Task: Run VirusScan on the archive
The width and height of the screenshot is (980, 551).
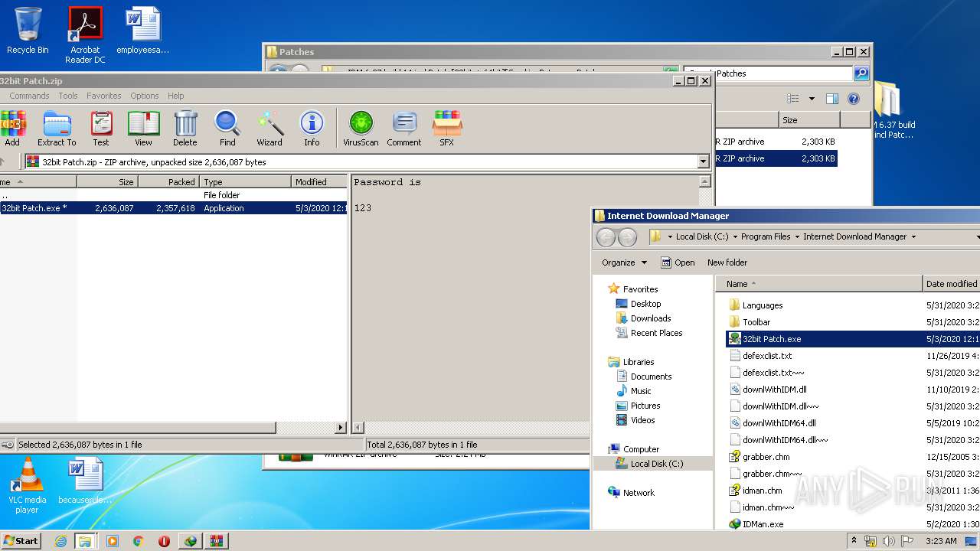Action: tap(361, 128)
